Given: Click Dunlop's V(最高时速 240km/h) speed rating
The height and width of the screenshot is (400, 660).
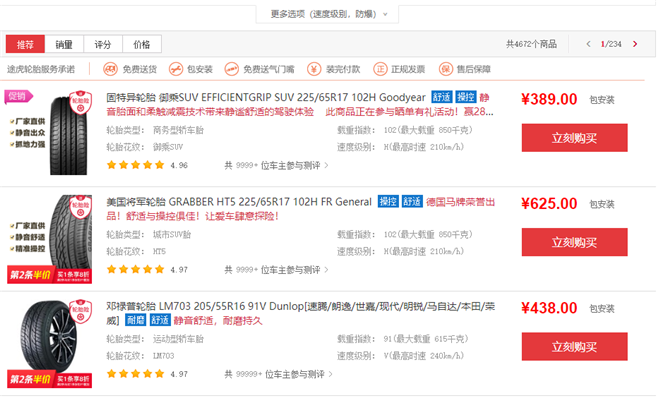Looking at the screenshot, I should pyautogui.click(x=424, y=356).
